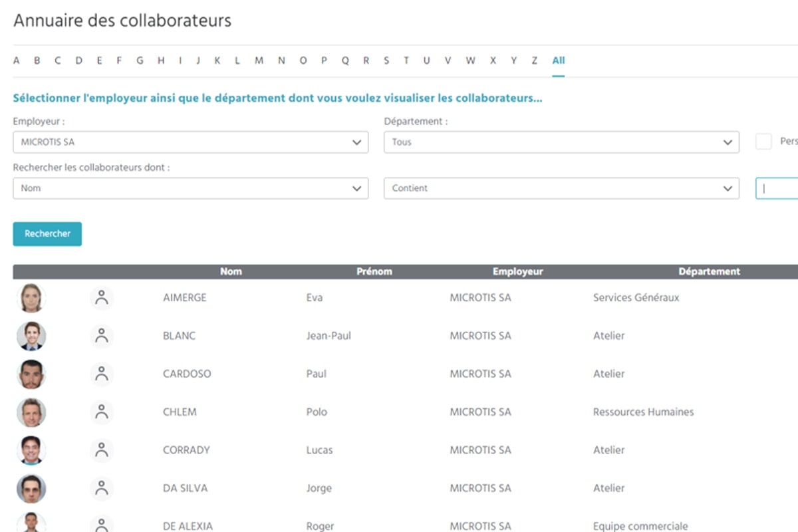Image resolution: width=798 pixels, height=532 pixels.
Task: Click Polo CHLEM's profile photo
Action: (x=31, y=412)
